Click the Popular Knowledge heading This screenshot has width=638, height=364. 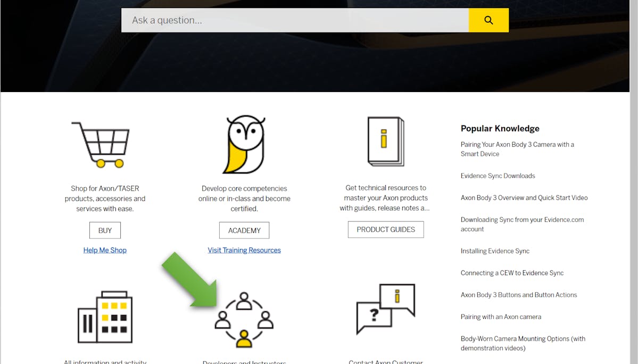coord(500,129)
